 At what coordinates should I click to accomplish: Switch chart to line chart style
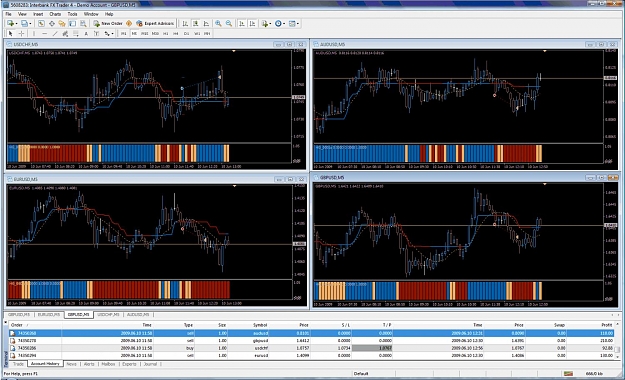206,24
